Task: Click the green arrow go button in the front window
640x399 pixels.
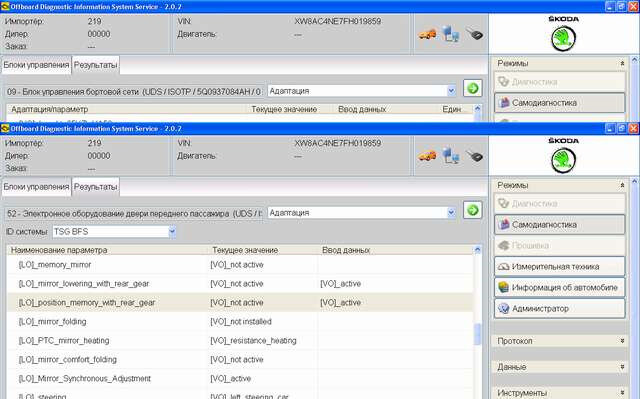Action: click(x=473, y=210)
